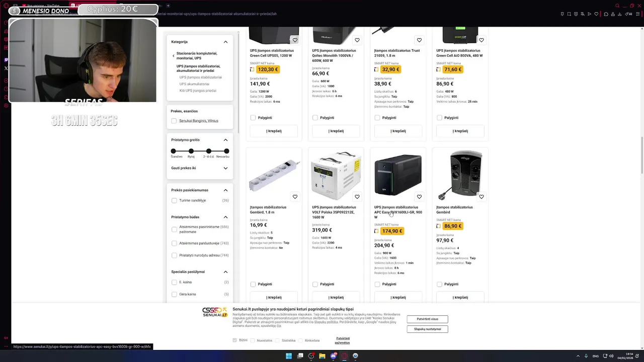Check E. kaina special offer filter

[x=174, y=283]
